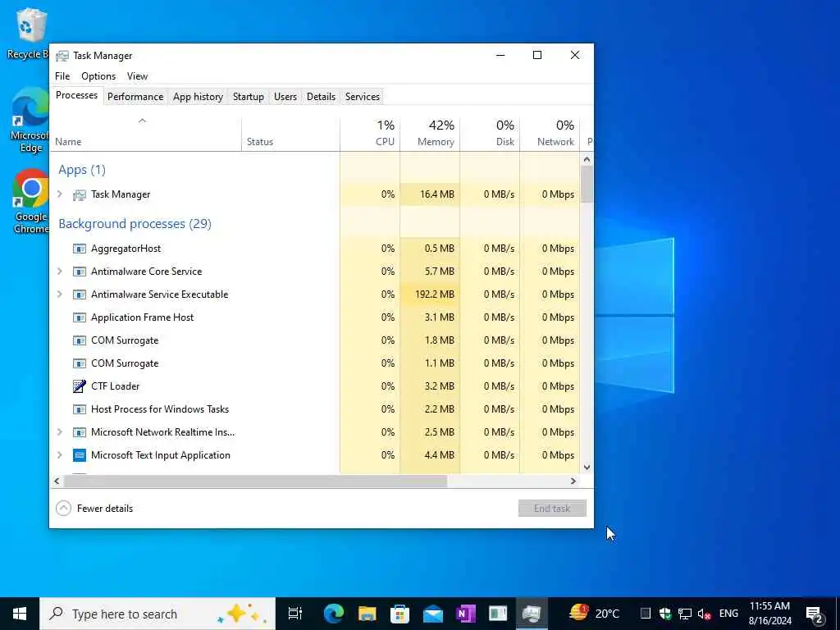
Task: Click the vertical scrollbar down arrow
Action: tap(587, 467)
